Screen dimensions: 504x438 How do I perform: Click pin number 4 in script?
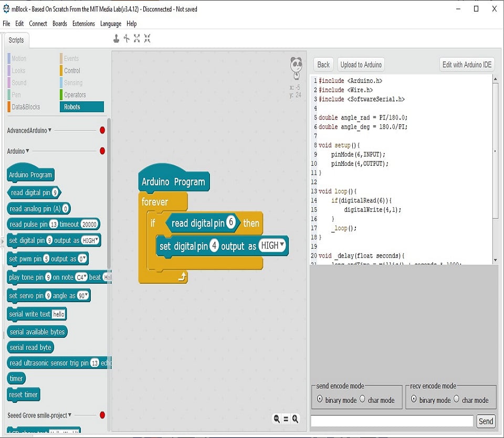coord(214,245)
